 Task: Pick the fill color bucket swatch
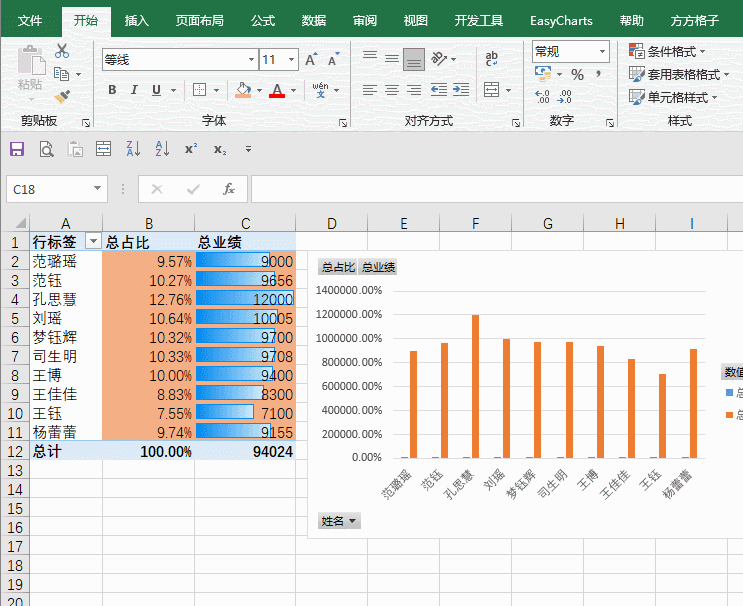pyautogui.click(x=243, y=90)
